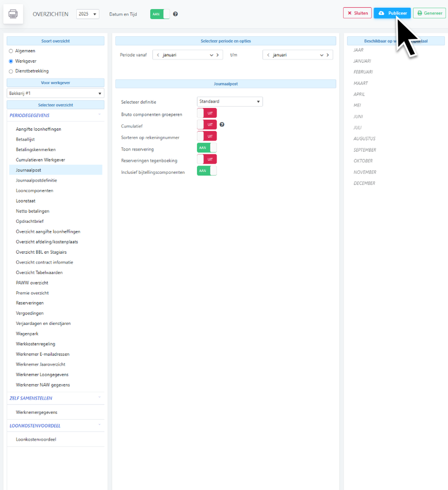Collapse the PERIODEGEGEVENS section chevron
The image size is (448, 490).
(100, 114)
